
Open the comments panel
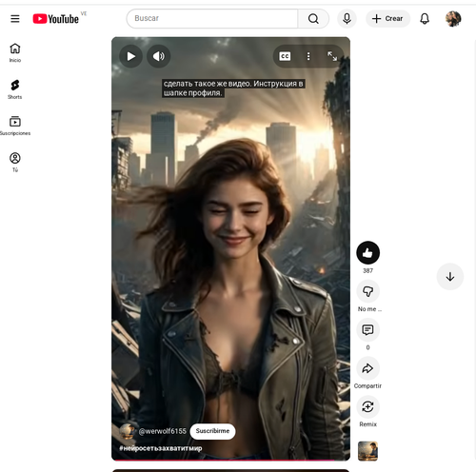(x=367, y=330)
